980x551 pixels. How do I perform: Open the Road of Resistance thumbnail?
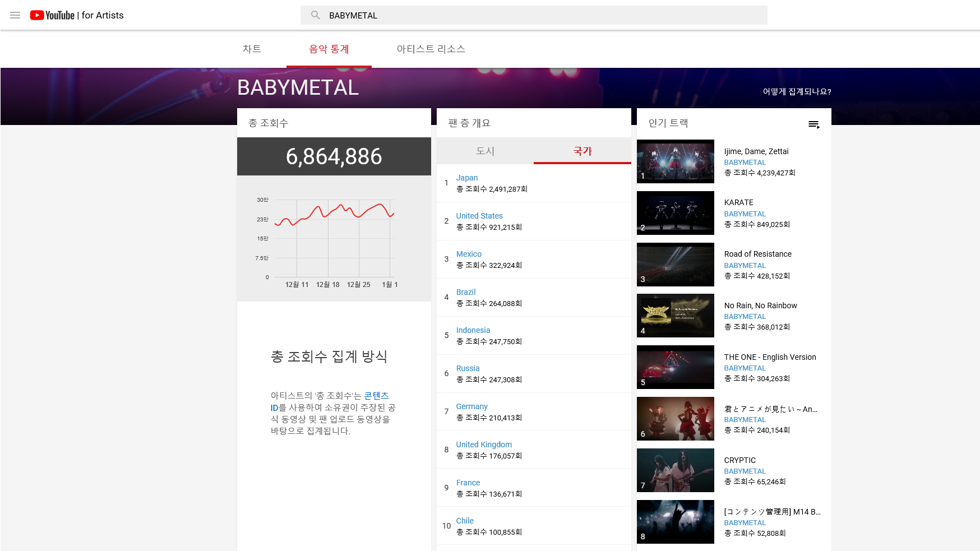(x=676, y=265)
